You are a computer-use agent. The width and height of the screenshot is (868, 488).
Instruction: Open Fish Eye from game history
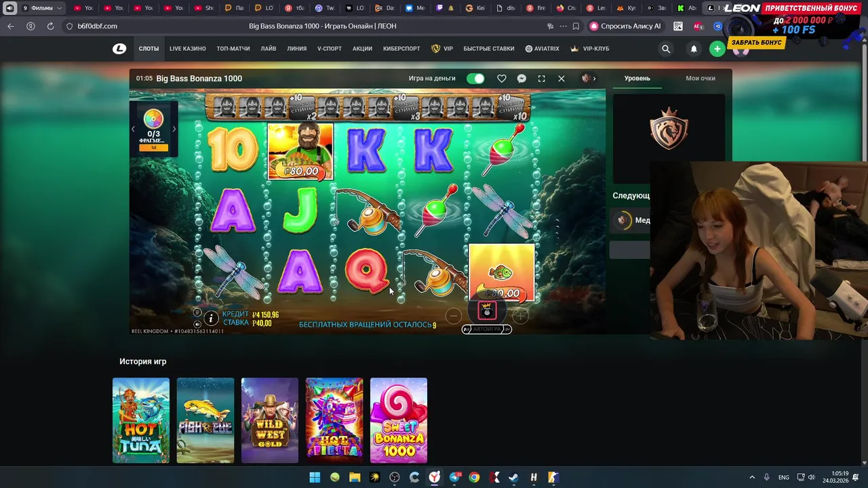pos(205,420)
